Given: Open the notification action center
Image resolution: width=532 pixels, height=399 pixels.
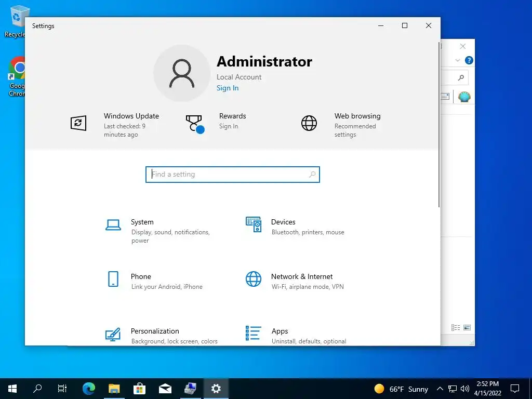Looking at the screenshot, I should click(x=515, y=389).
